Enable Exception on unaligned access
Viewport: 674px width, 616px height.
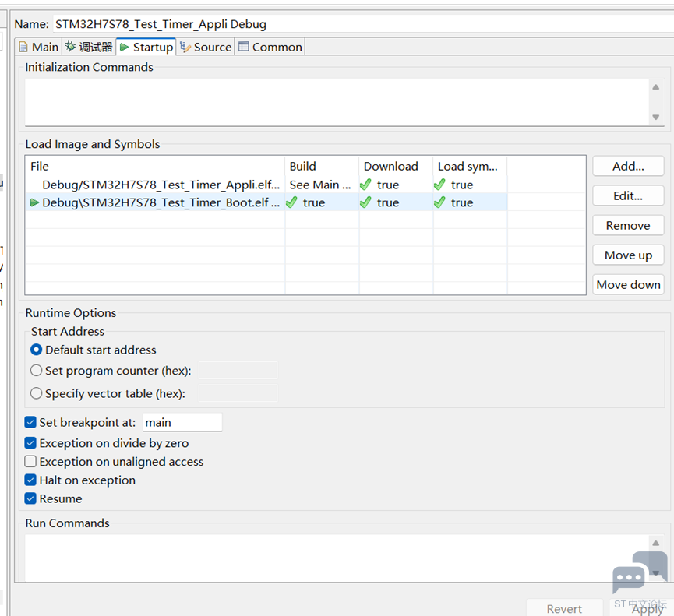(x=30, y=461)
